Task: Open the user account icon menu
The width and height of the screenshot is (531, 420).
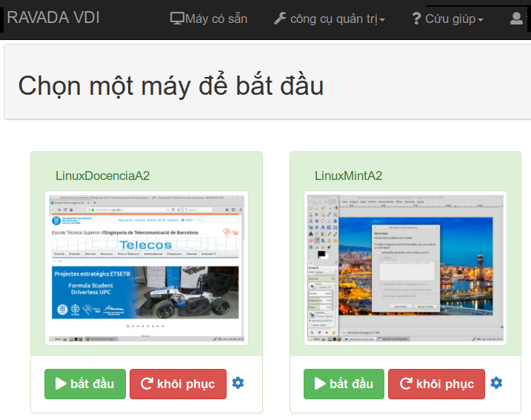Action: click(x=517, y=19)
